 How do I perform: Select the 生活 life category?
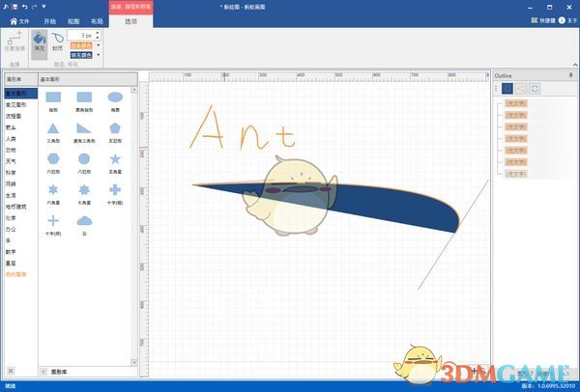(11, 195)
